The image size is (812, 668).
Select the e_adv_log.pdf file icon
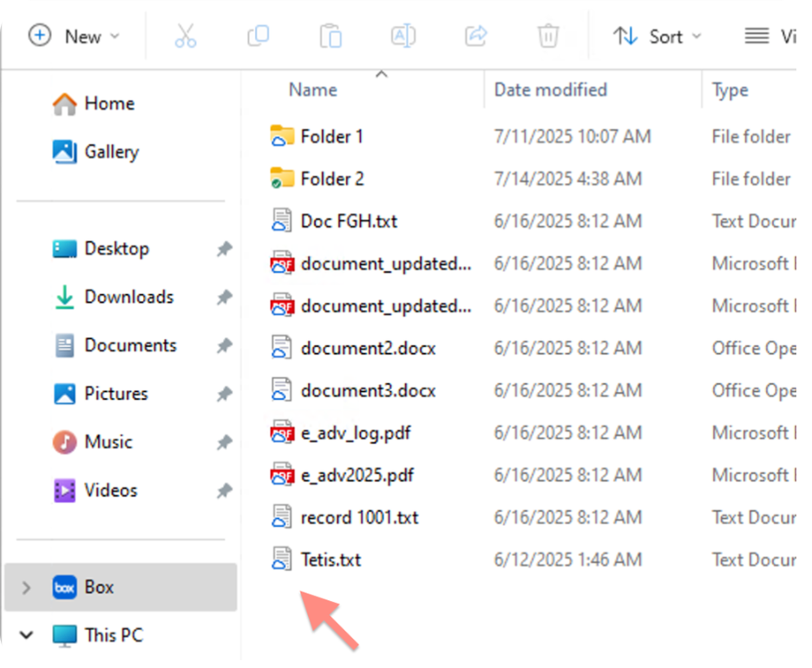coord(282,432)
